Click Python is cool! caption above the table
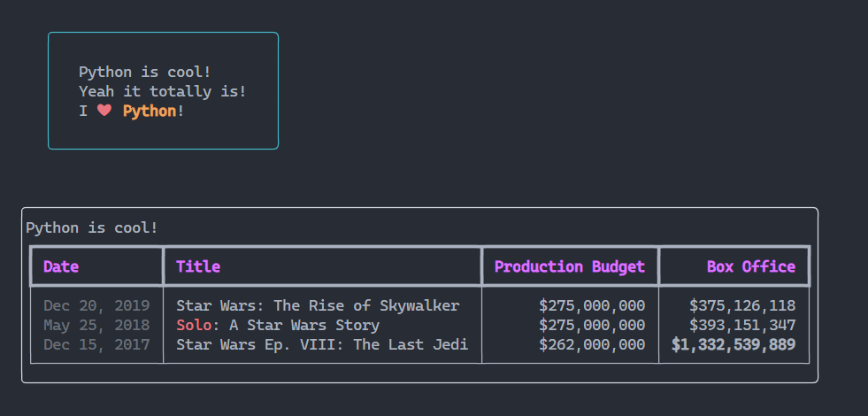Screen dimensions: 868x416 92,227
